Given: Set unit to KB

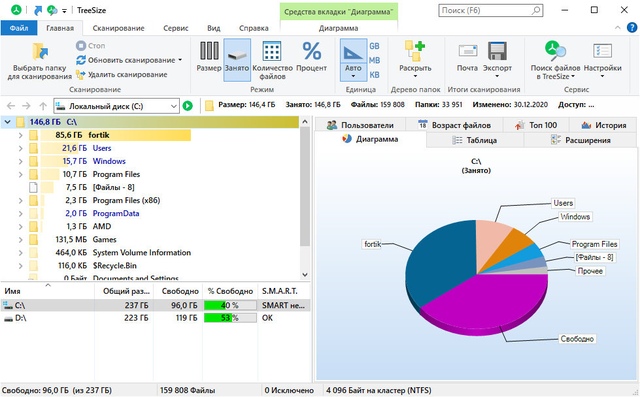Looking at the screenshot, I should tap(374, 75).
